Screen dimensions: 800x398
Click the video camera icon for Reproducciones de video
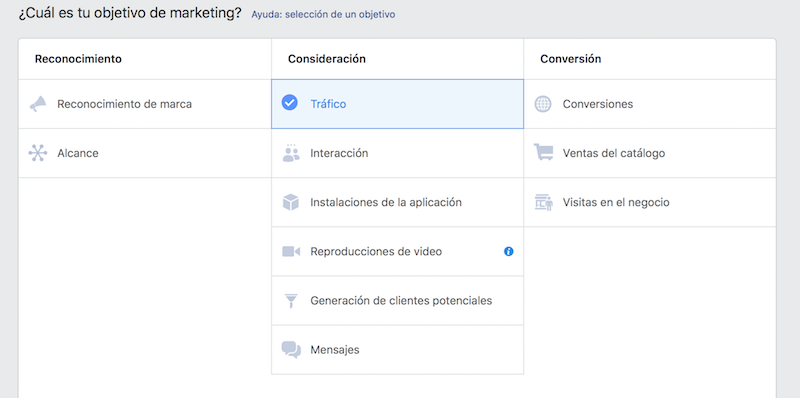click(x=291, y=252)
